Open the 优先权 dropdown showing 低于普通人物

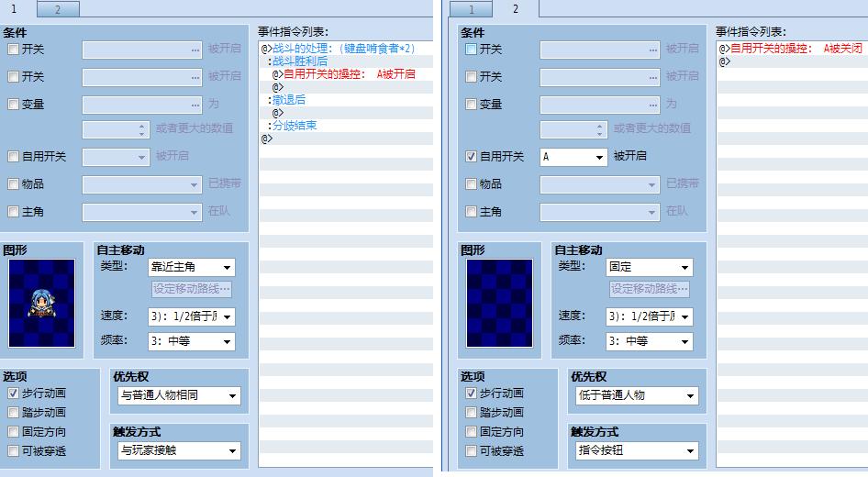[x=637, y=395]
